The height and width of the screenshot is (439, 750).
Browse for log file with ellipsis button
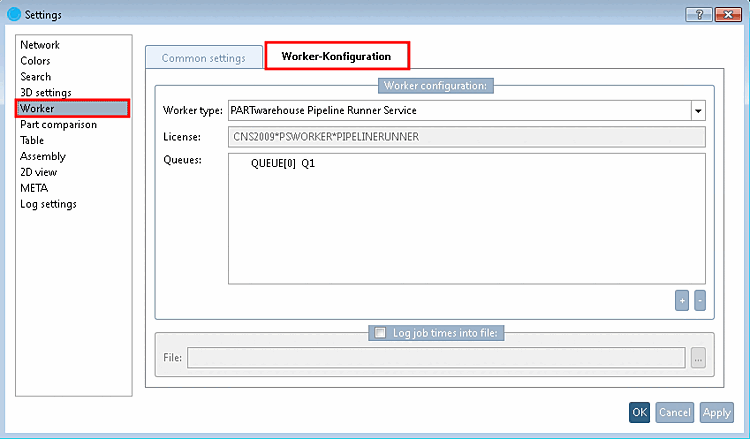pyautogui.click(x=698, y=358)
